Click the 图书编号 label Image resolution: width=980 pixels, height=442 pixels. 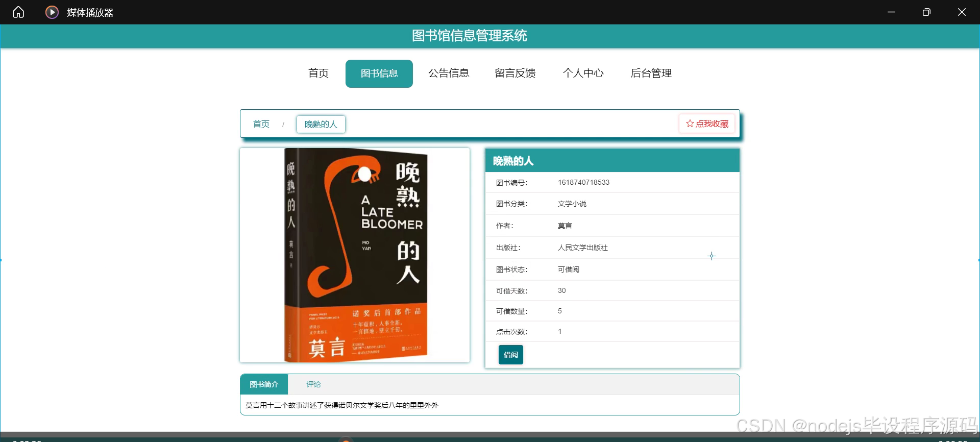point(512,183)
